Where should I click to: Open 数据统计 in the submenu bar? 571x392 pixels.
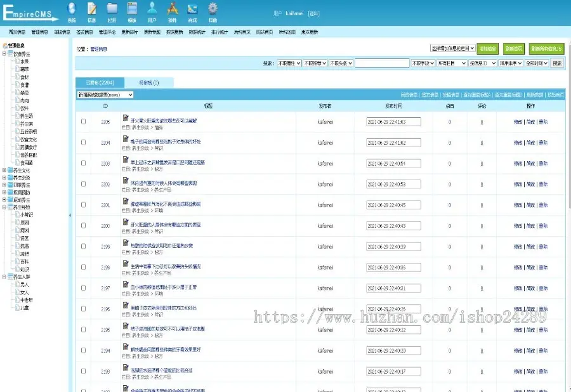(x=197, y=32)
